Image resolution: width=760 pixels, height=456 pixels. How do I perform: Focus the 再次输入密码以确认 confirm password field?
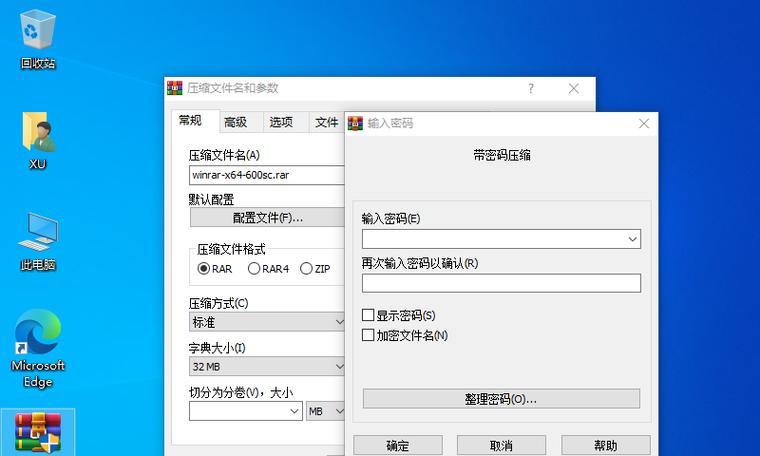pos(501,283)
